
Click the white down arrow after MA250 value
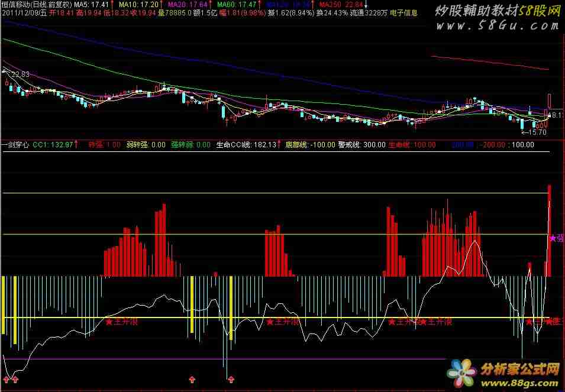(364, 4)
